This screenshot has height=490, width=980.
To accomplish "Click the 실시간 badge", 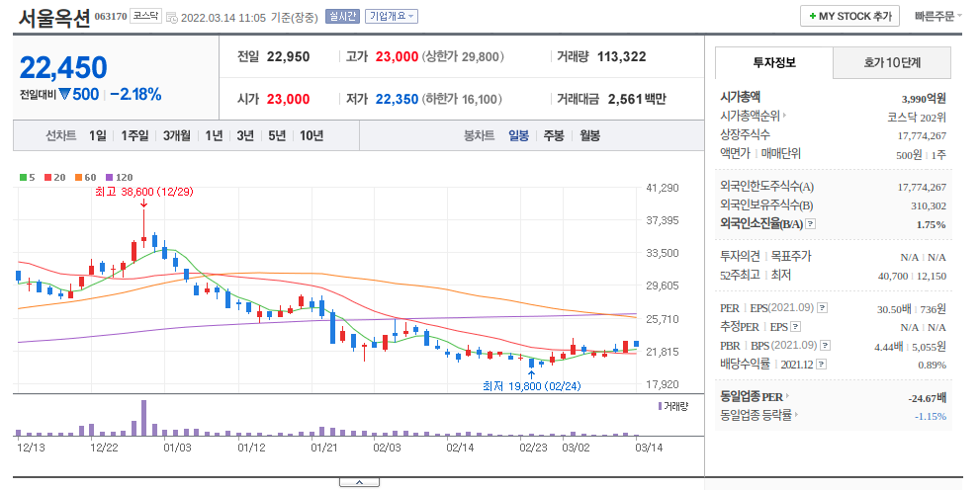I will [342, 16].
